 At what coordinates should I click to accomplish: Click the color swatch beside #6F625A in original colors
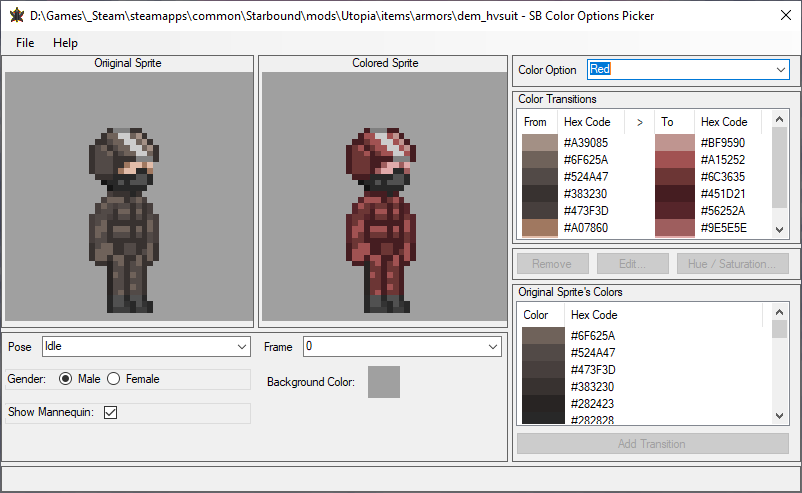point(543,335)
